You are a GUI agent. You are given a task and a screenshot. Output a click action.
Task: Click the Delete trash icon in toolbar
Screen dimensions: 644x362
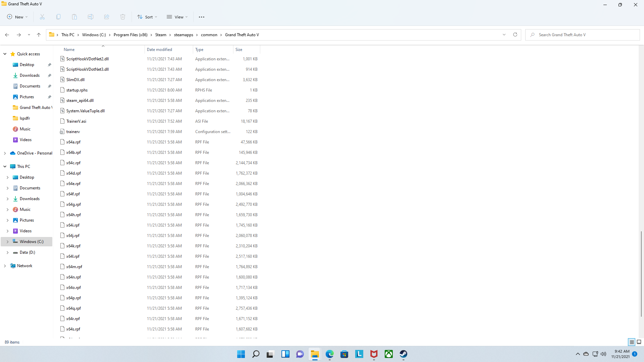[123, 17]
